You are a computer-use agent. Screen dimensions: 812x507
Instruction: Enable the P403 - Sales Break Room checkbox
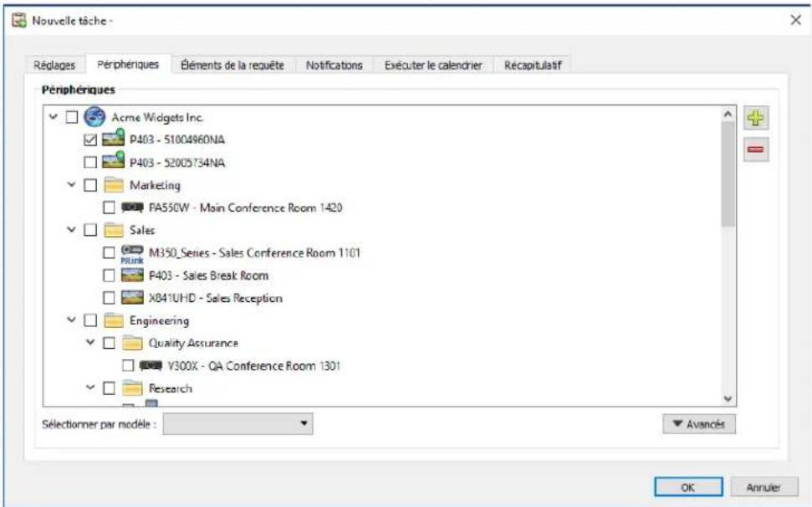109,275
